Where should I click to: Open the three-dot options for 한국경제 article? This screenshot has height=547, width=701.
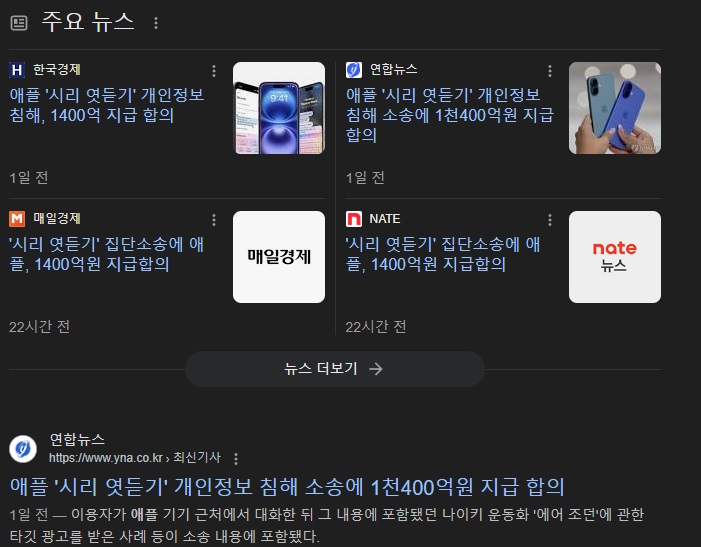pyautogui.click(x=214, y=71)
